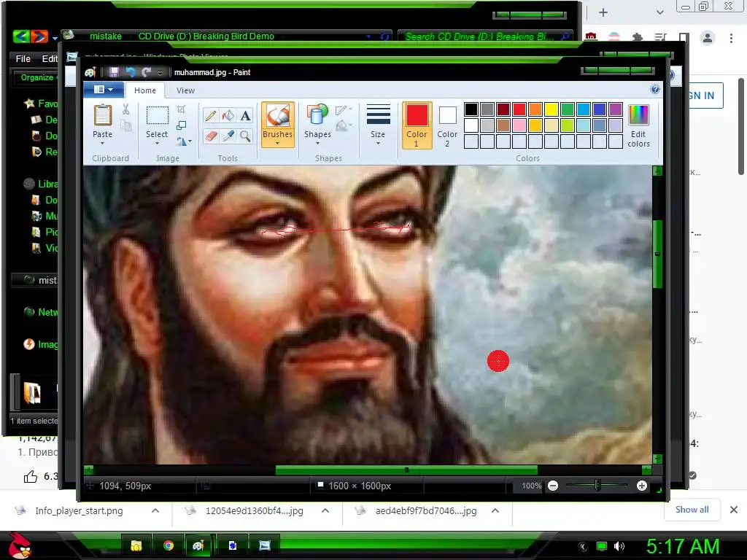Screen dimensions: 747x560
Task: Click Organize in Explorer toolbar
Action: pyautogui.click(x=38, y=77)
